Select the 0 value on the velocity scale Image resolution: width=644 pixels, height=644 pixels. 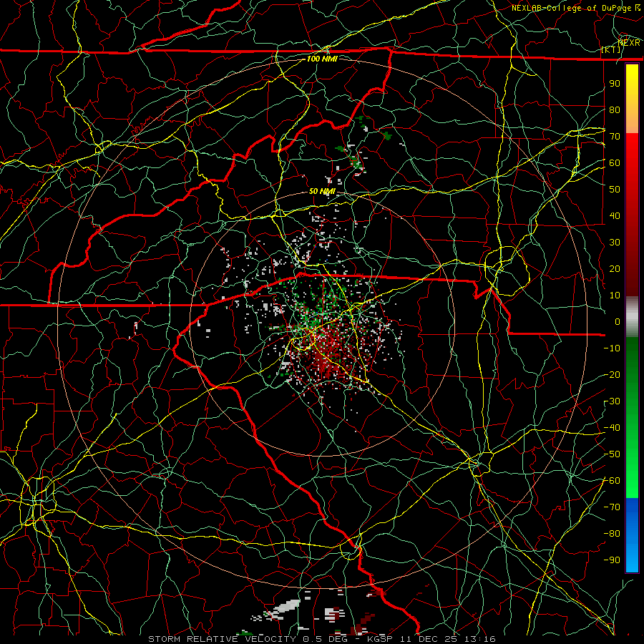(618, 321)
